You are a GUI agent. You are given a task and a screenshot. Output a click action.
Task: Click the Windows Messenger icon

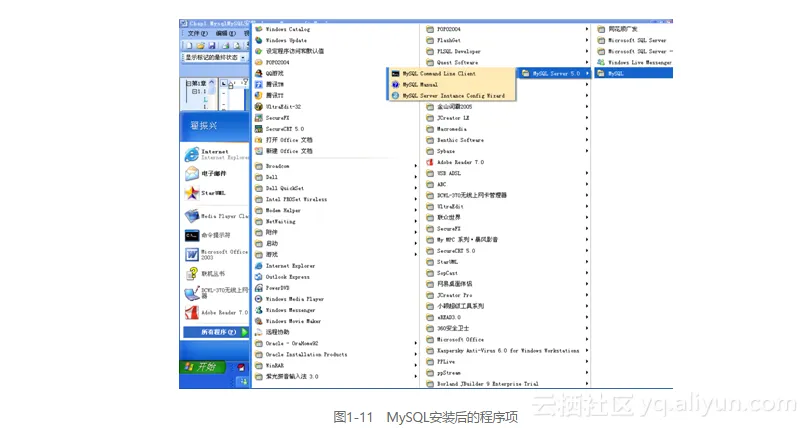(x=259, y=310)
